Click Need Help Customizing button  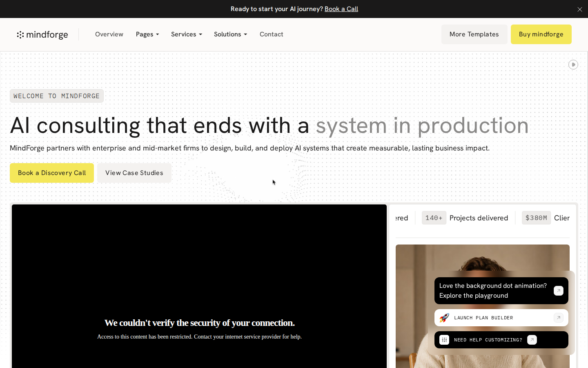pos(501,340)
